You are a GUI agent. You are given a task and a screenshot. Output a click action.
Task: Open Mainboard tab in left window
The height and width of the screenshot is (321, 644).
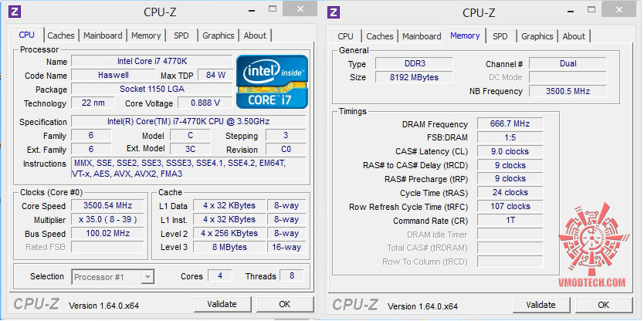coord(103,35)
